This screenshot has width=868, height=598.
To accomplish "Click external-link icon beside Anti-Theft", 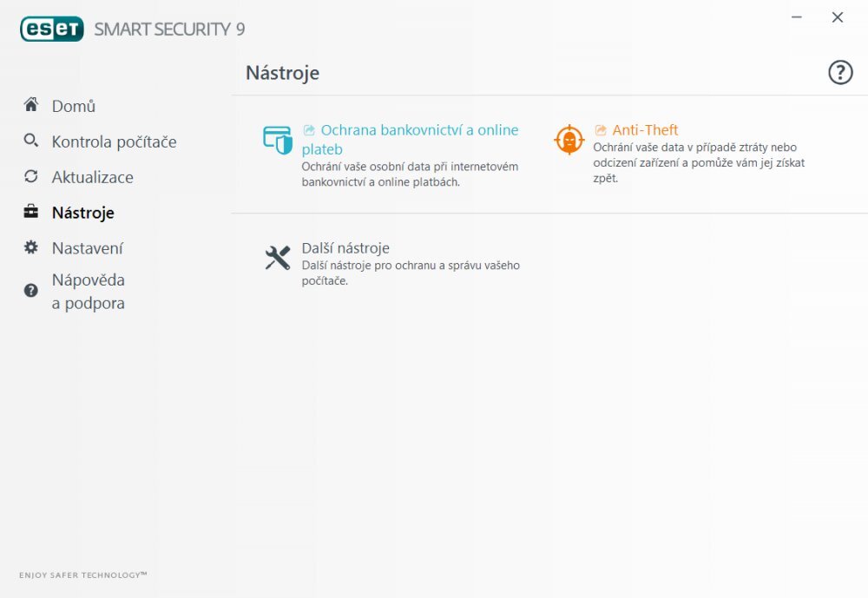I will coord(600,128).
